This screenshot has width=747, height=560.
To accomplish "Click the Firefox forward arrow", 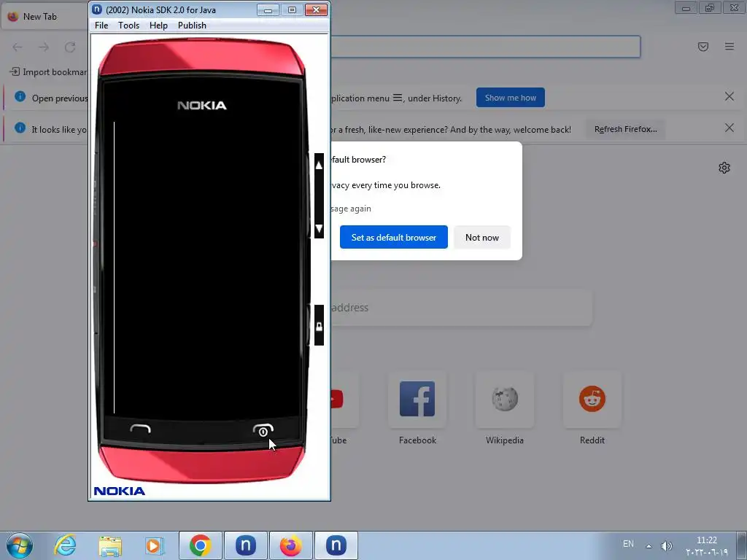I will click(x=44, y=47).
